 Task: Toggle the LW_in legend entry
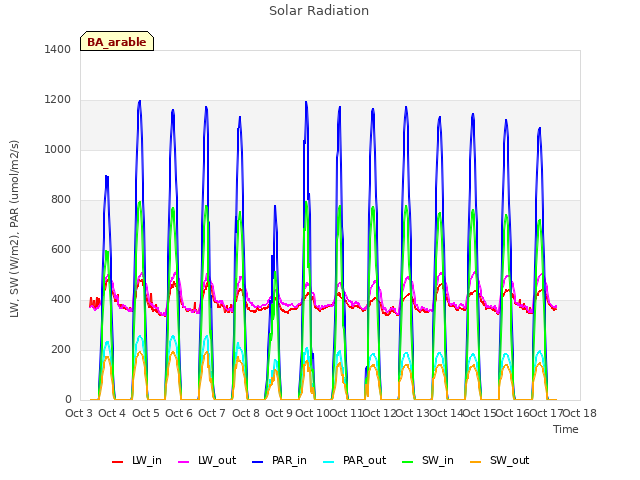pyautogui.click(x=137, y=460)
